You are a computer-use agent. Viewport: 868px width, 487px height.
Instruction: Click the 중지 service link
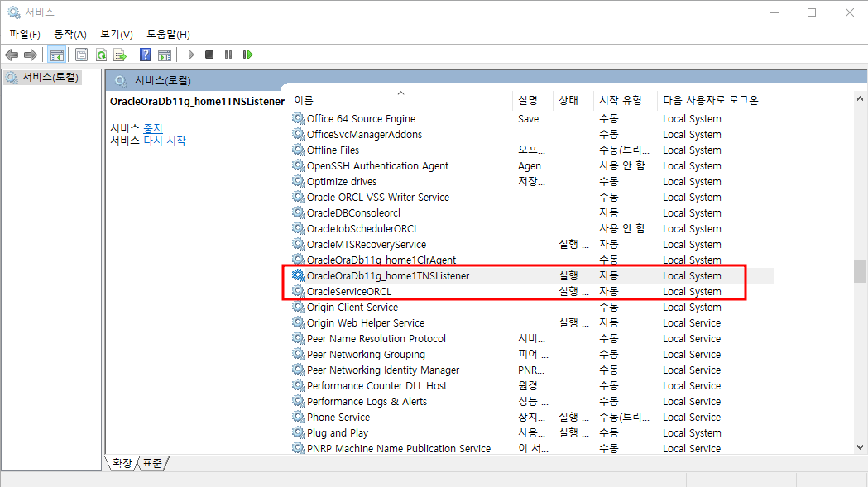click(x=153, y=128)
